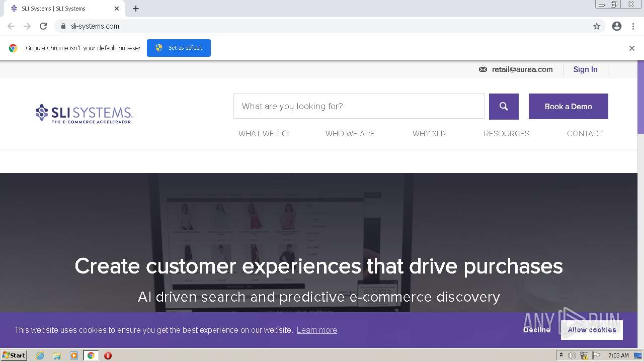The height and width of the screenshot is (362, 644).
Task: Click Learn more in cookie banner
Action: pyautogui.click(x=316, y=330)
